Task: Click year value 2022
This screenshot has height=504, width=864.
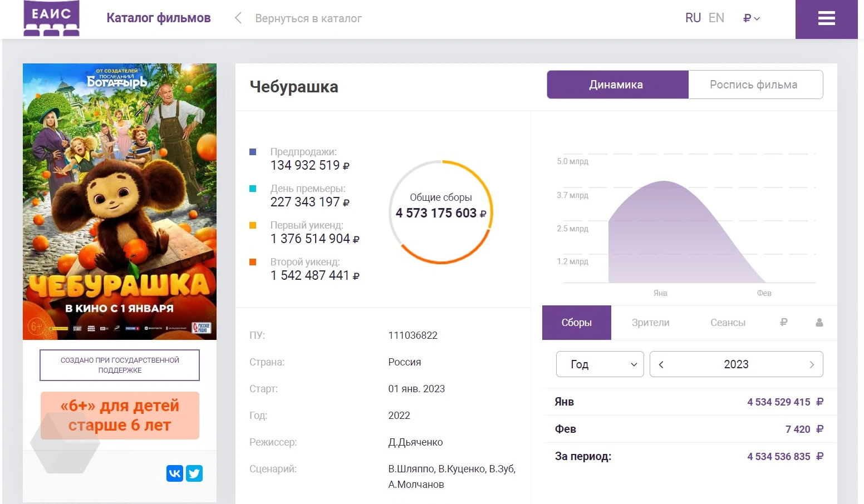Action: pyautogui.click(x=399, y=416)
